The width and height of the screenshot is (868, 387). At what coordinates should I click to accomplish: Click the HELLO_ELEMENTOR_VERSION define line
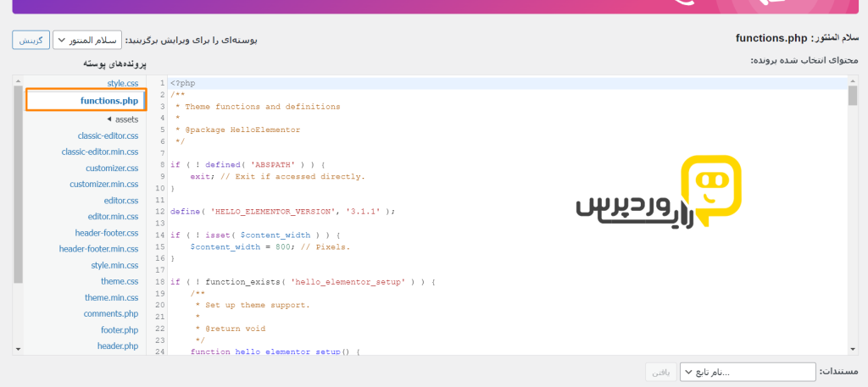click(x=283, y=212)
